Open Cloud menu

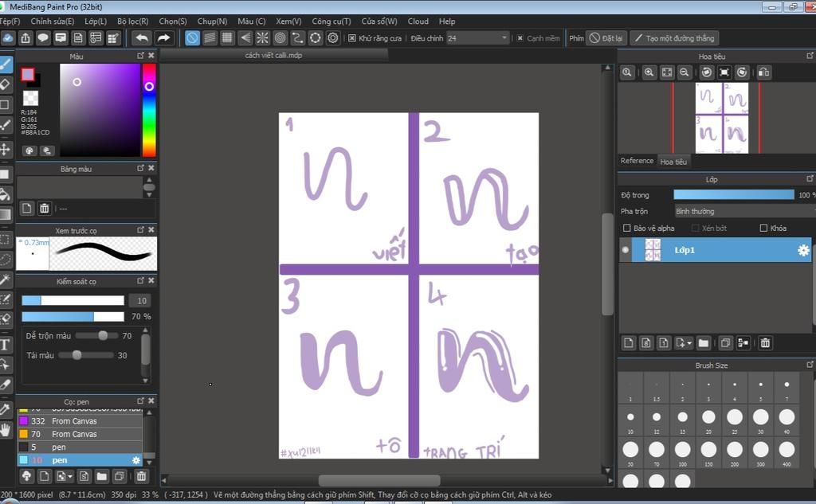tap(418, 21)
